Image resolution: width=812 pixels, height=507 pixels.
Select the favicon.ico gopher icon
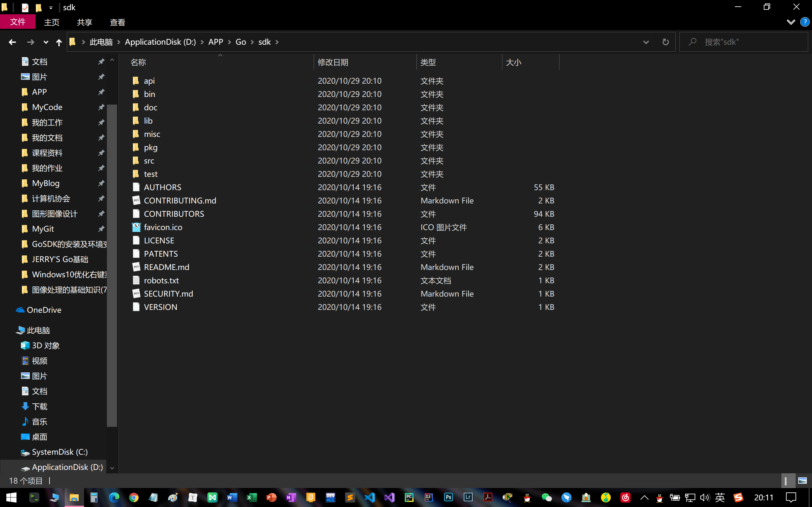point(136,227)
